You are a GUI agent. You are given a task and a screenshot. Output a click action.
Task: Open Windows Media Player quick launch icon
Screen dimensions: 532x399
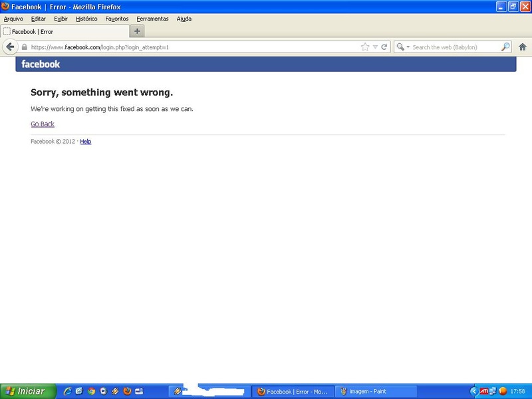[103, 391]
